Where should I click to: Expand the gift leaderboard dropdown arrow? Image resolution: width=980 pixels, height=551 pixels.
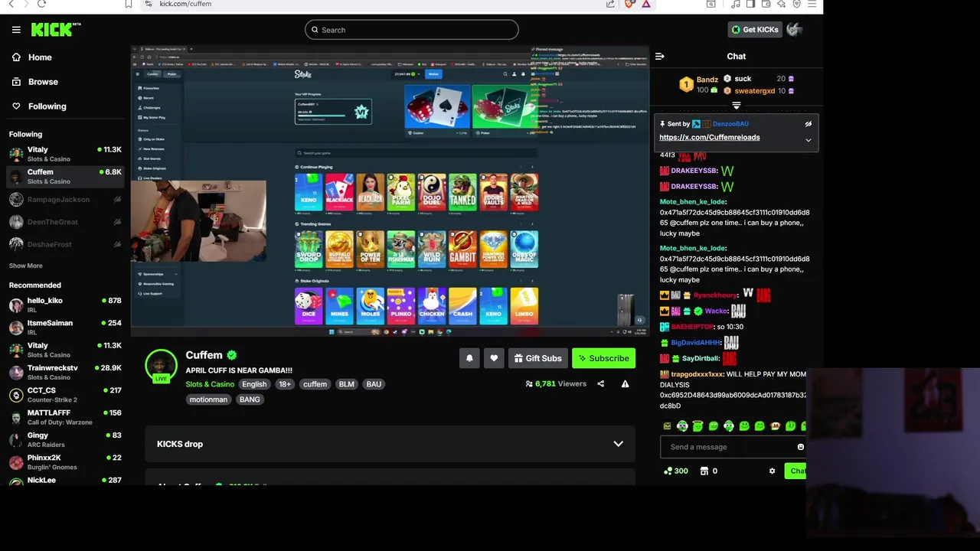coord(737,106)
